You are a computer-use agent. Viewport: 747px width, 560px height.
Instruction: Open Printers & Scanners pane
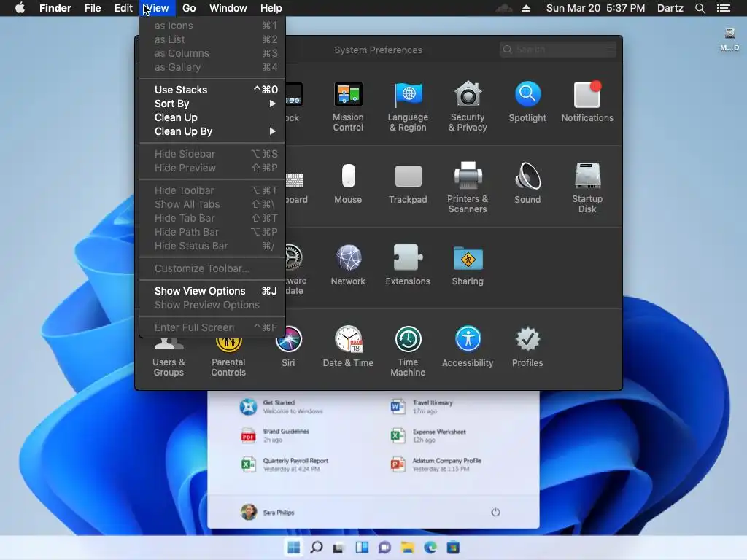click(x=468, y=187)
